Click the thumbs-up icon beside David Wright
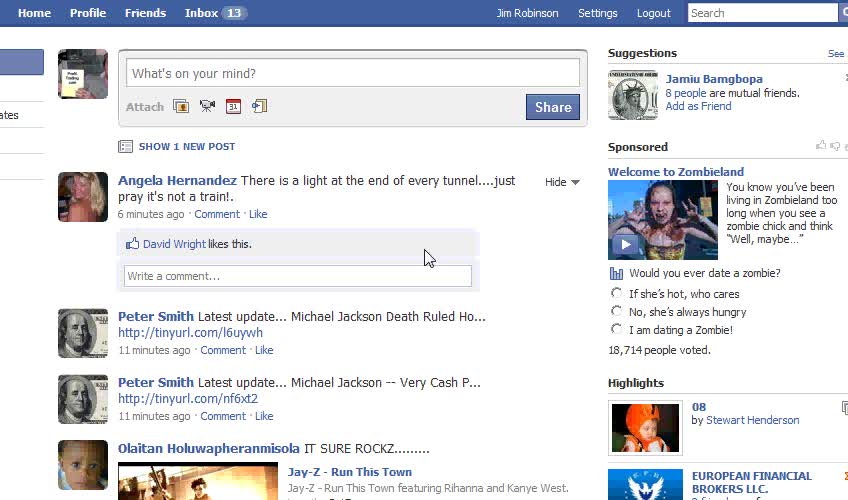848x500 pixels. [132, 244]
